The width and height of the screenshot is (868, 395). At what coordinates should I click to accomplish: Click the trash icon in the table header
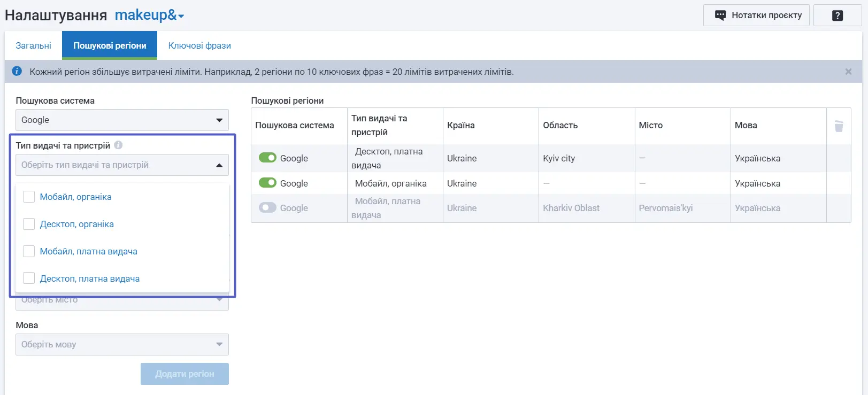[839, 126]
